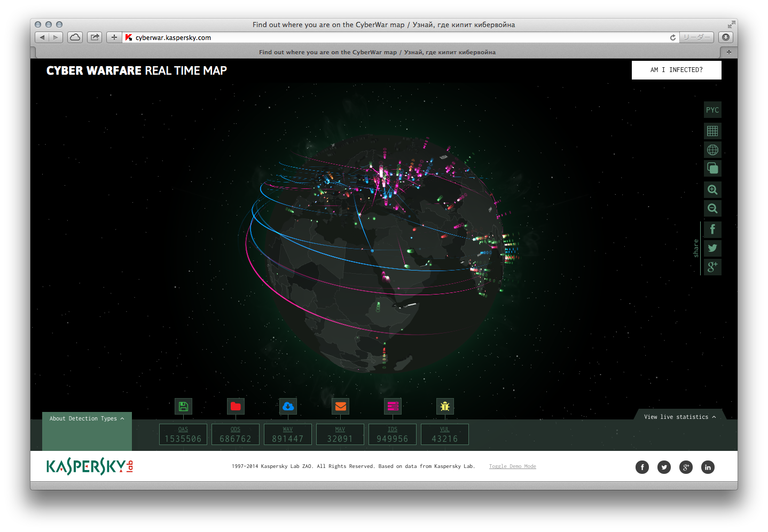Viewport: 768px width, 532px height.
Task: Switch language with the РУС button
Action: (x=712, y=110)
